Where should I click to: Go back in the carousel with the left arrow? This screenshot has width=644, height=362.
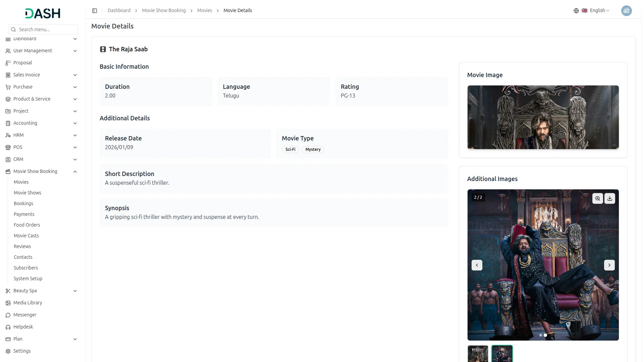(477, 265)
